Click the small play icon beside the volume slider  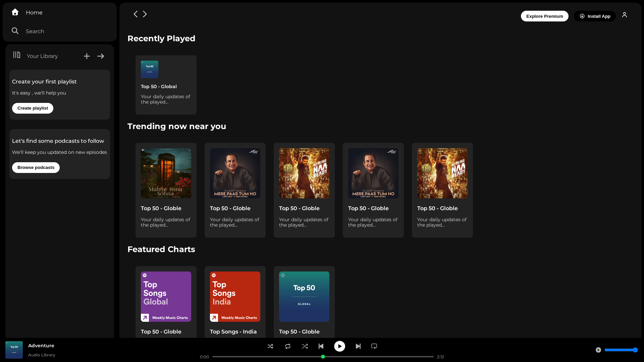point(598,350)
